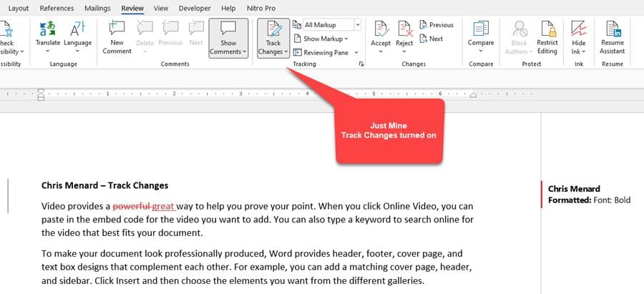Jump to the Previous change

click(x=436, y=24)
